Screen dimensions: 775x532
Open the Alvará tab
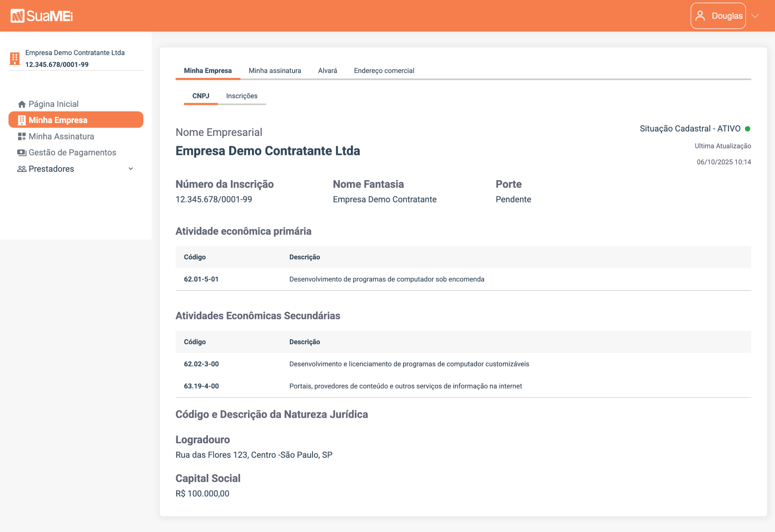pos(327,71)
